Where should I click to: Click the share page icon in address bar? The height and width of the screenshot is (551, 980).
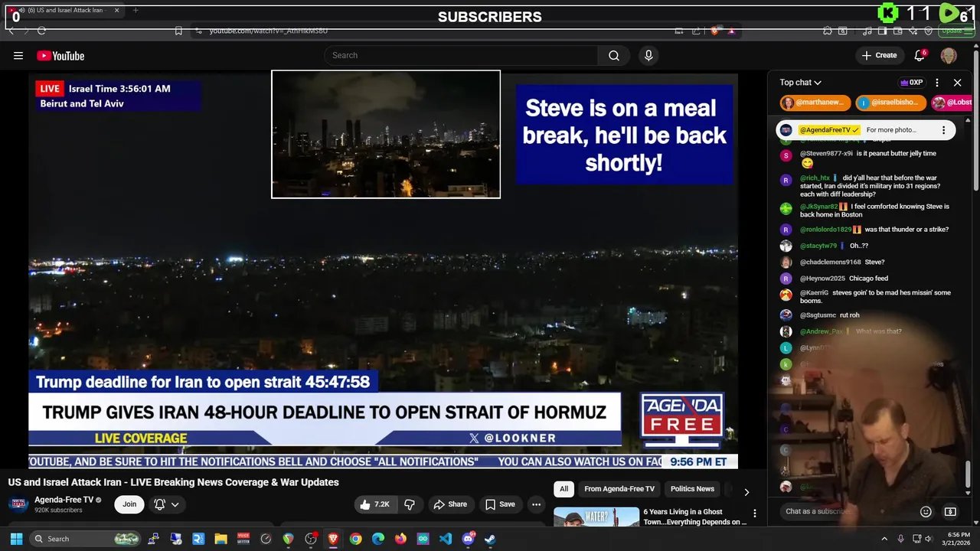(696, 31)
